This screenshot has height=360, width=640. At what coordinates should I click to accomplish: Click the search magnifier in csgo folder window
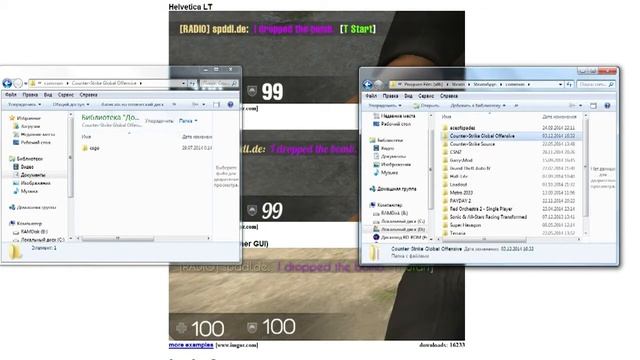(x=234, y=83)
